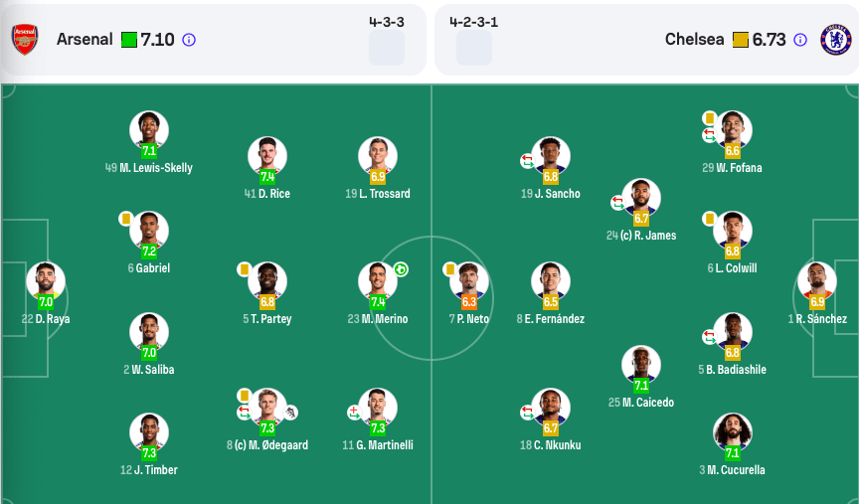Screen dimensions: 859x504
Task: Open info icon beside Chelsea's 6.73 rating
Action: [x=800, y=41]
